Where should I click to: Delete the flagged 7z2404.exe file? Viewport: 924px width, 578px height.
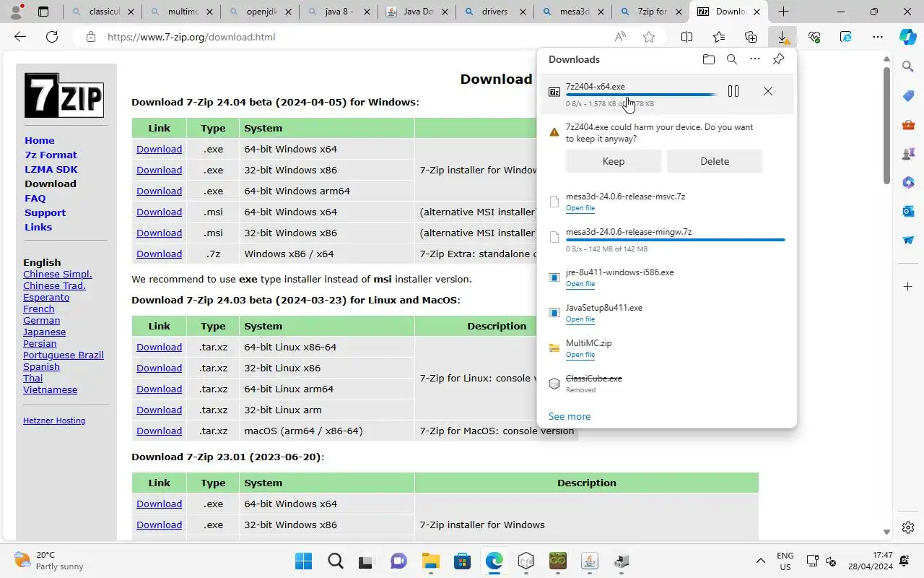coord(715,161)
